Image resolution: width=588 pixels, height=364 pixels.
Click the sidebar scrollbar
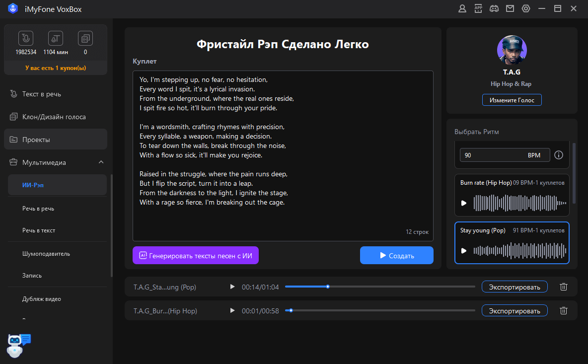111,225
